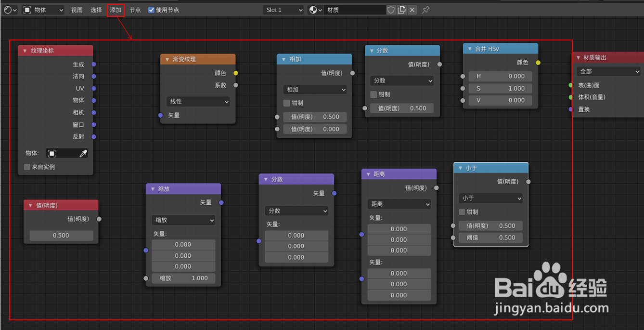Enable 钳制 in 小于 node

click(462, 212)
